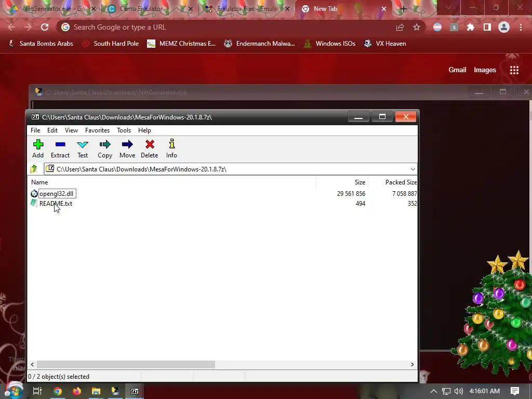The width and height of the screenshot is (532, 399).
Task: Open the Edit menu in 7-Zip
Action: point(52,130)
